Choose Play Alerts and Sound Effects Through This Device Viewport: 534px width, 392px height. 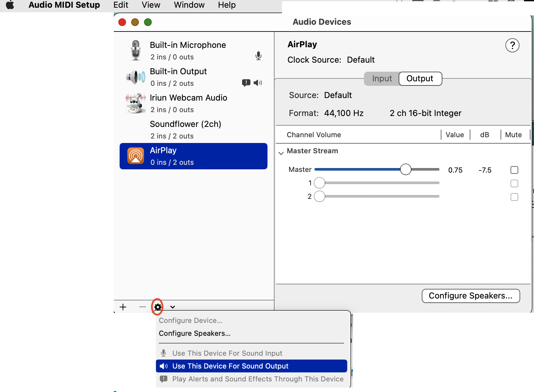251,379
